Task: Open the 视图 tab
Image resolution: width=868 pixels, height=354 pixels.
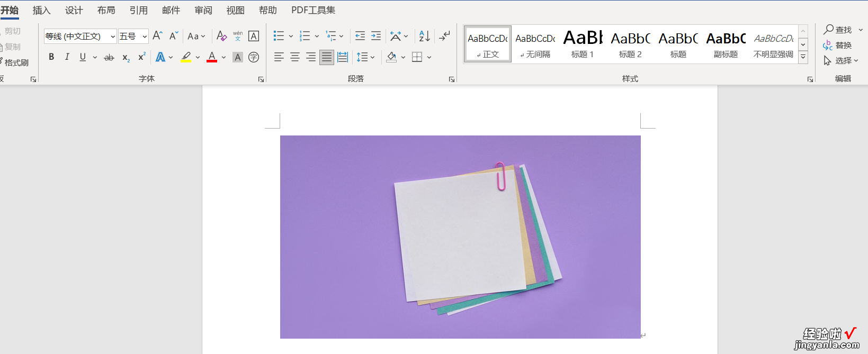Action: pos(235,10)
